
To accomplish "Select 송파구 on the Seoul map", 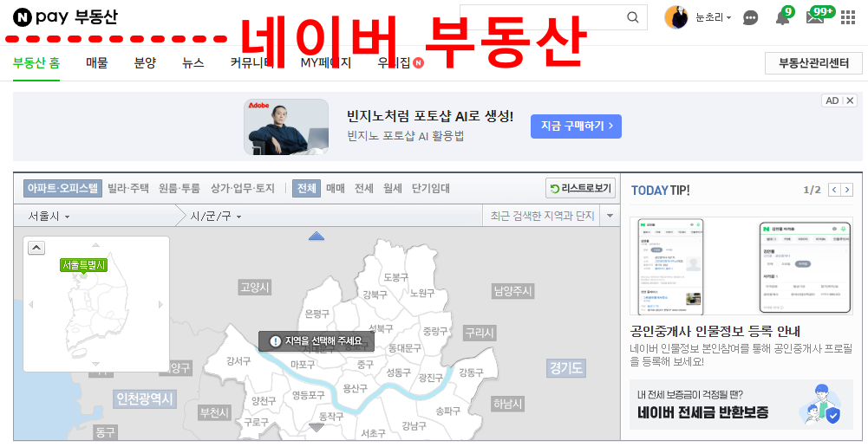I will [x=447, y=411].
